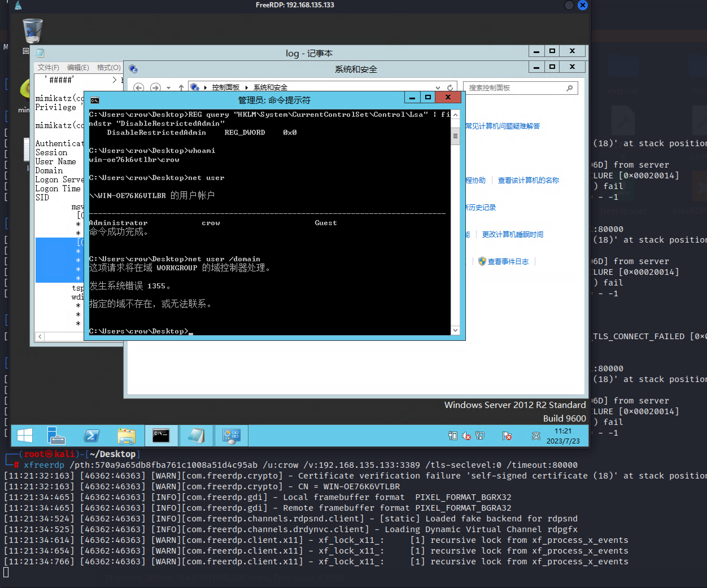Click the Action Center flag icon
This screenshot has height=588, width=707.
click(x=507, y=436)
